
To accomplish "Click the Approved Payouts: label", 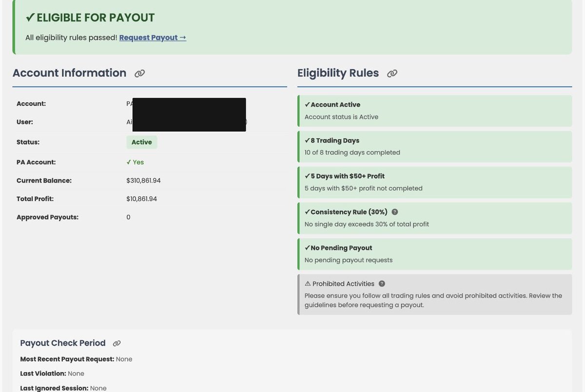I will pos(47,217).
